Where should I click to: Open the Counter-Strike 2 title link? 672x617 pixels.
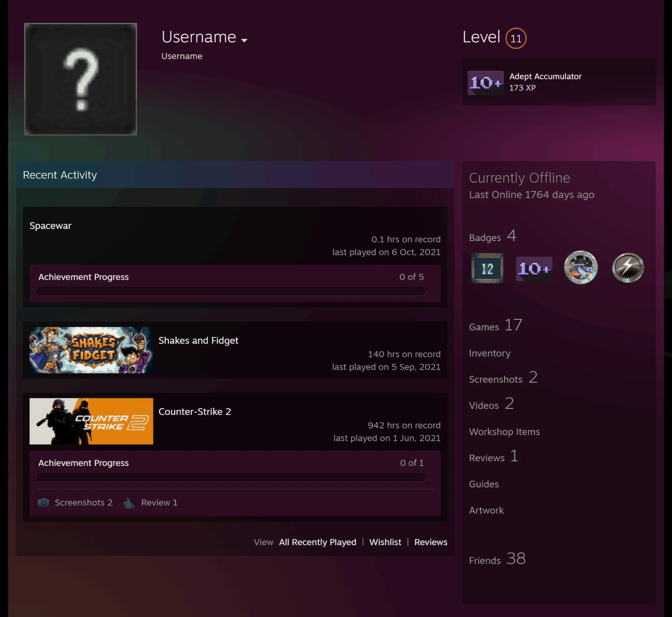195,411
